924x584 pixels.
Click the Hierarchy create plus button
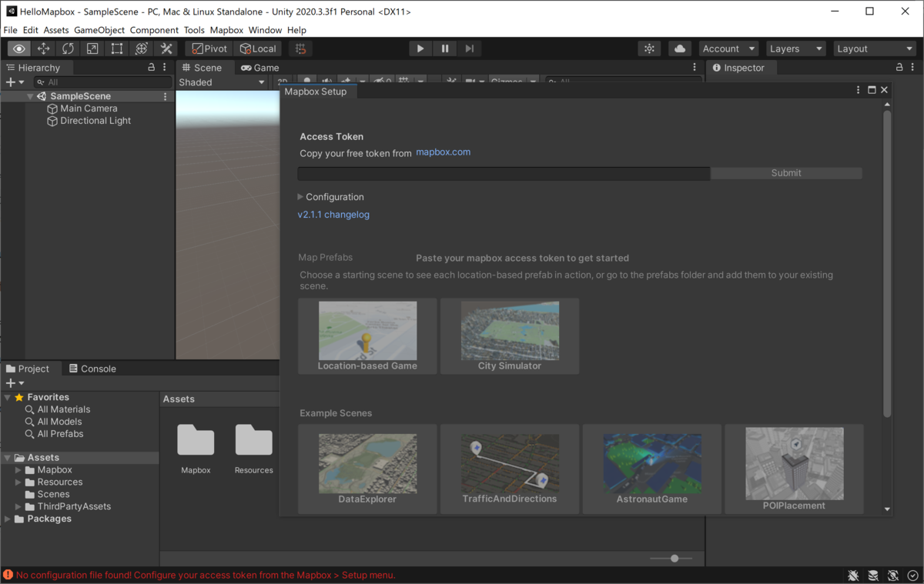coord(15,82)
